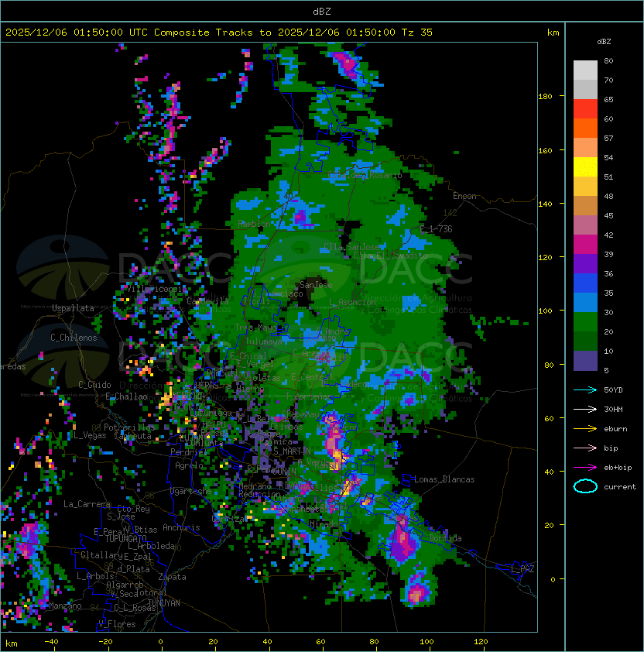Click the 30HM white arrow legend icon
Viewport: 644px width, 652px height.
(x=585, y=409)
